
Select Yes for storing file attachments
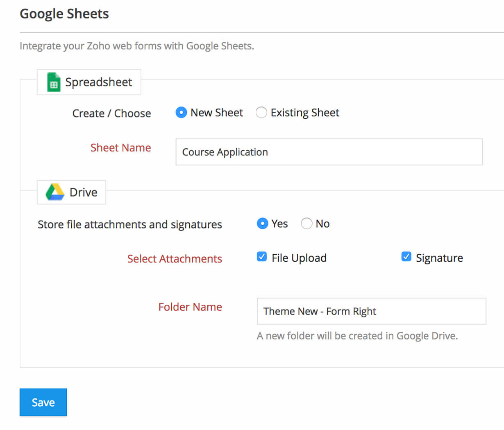click(262, 224)
